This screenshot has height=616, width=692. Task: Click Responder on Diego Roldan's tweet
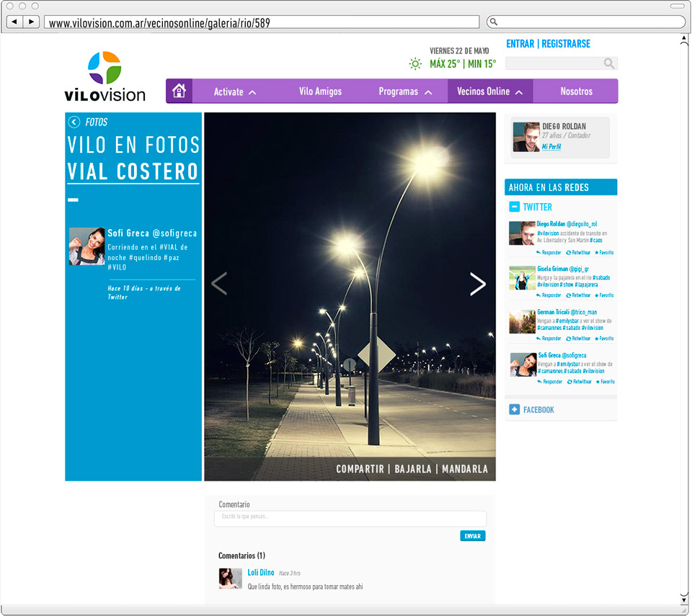(x=550, y=254)
